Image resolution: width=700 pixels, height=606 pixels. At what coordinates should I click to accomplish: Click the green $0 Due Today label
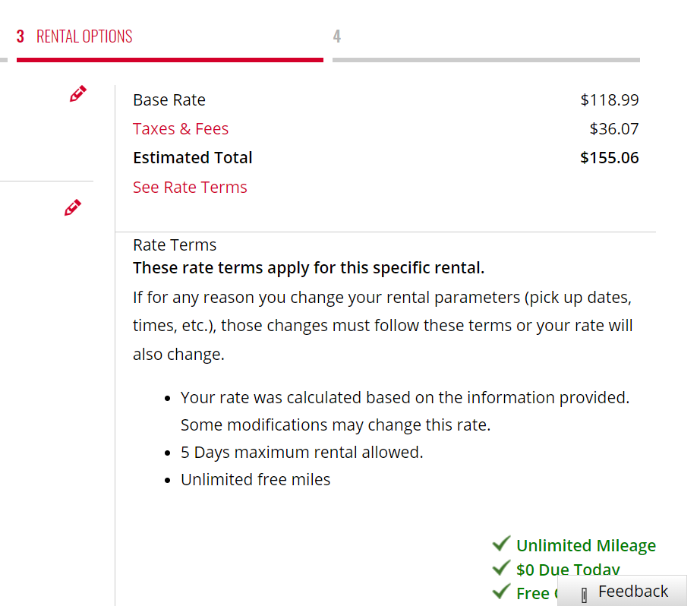pos(568,570)
